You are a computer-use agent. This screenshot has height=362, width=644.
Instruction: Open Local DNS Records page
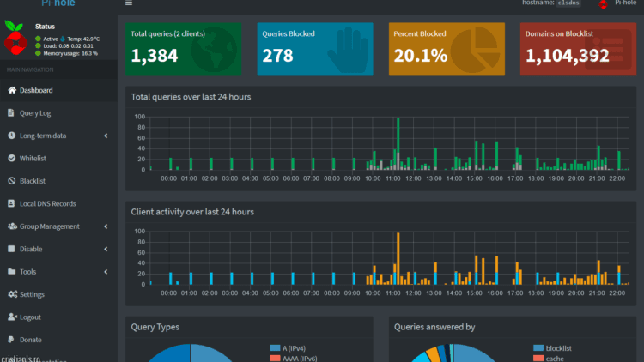(47, 204)
